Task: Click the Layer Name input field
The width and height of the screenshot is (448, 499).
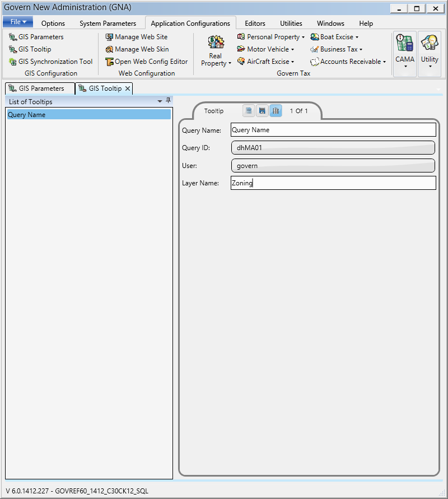Action: point(333,183)
